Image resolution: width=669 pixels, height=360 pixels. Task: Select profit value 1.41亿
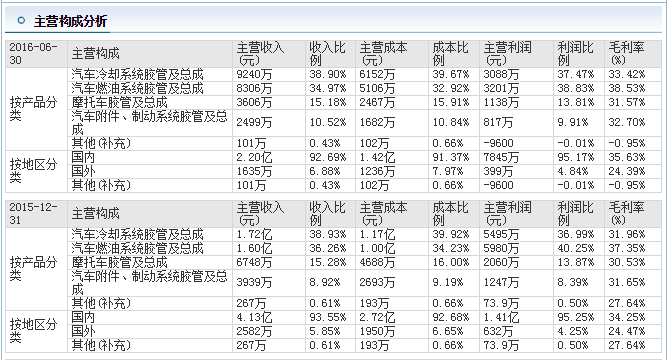pos(501,317)
